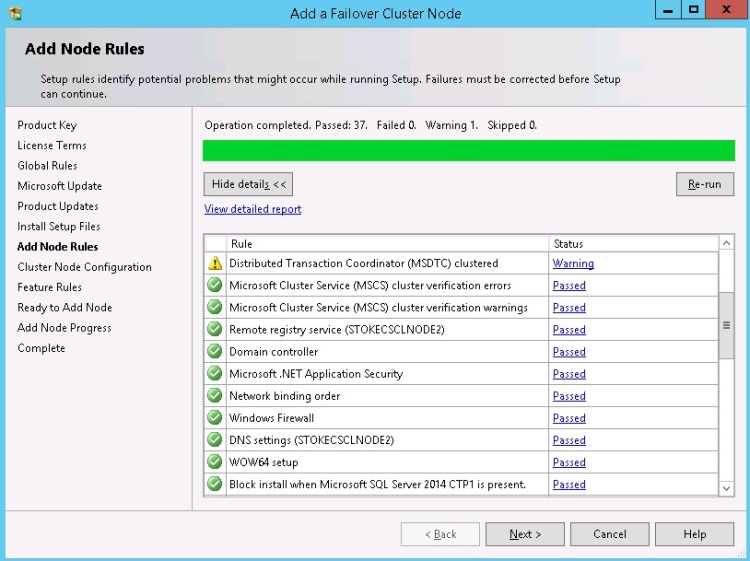Click 'Network binding order' rule text

point(285,396)
